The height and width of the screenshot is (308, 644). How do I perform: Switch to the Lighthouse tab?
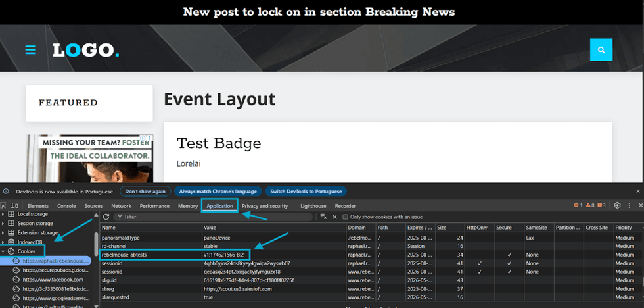click(313, 206)
